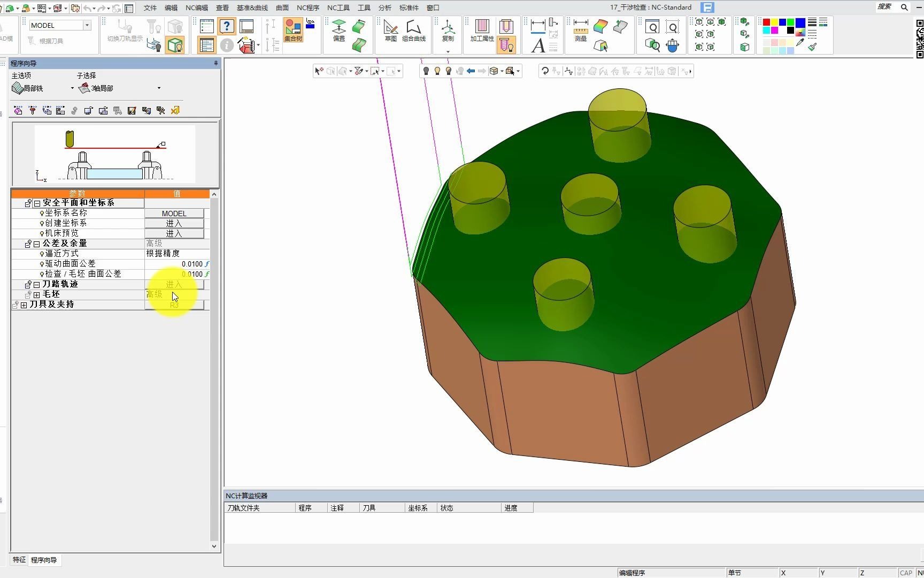Open the NC程序 menu
Image resolution: width=924 pixels, height=578 pixels.
(307, 7)
